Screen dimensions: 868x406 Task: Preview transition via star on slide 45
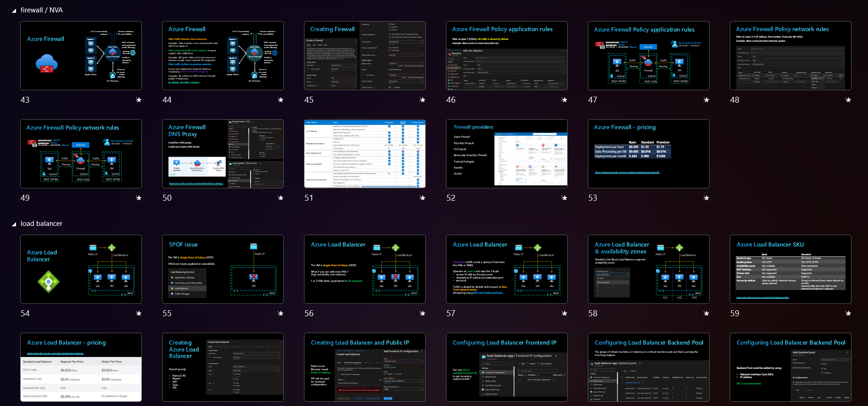pyautogui.click(x=423, y=100)
